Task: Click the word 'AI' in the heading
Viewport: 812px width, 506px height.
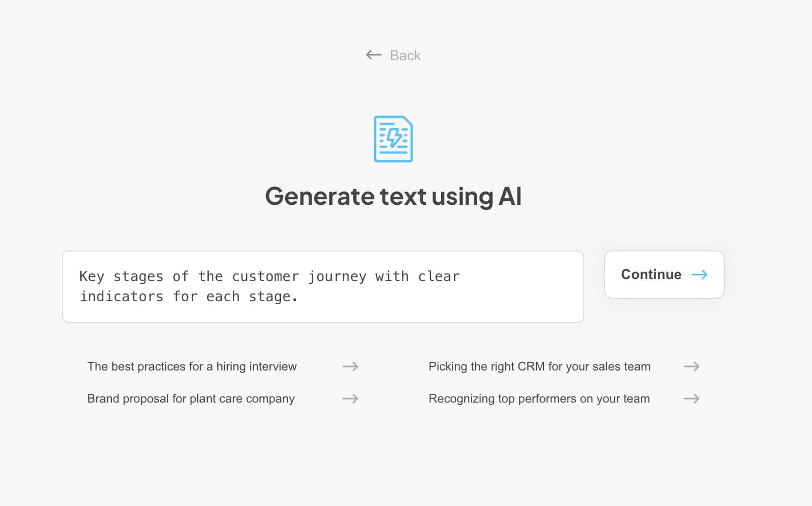Action: (510, 196)
